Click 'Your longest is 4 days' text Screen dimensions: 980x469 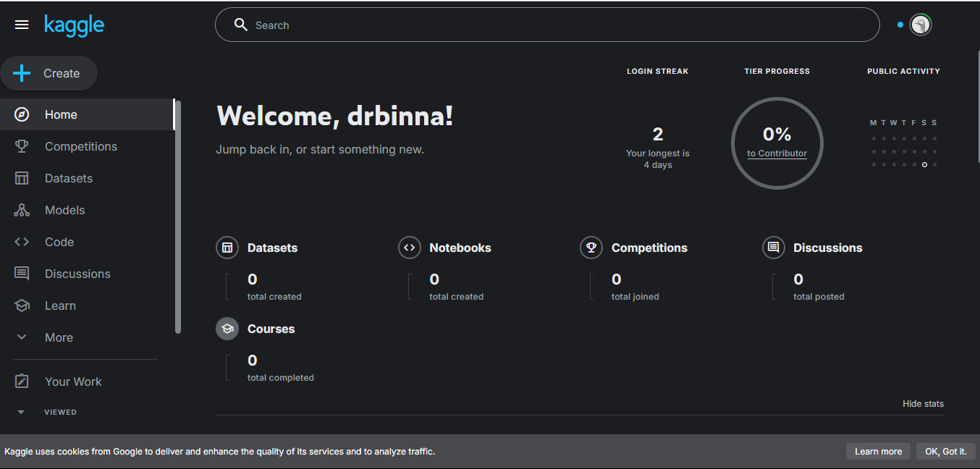click(657, 159)
